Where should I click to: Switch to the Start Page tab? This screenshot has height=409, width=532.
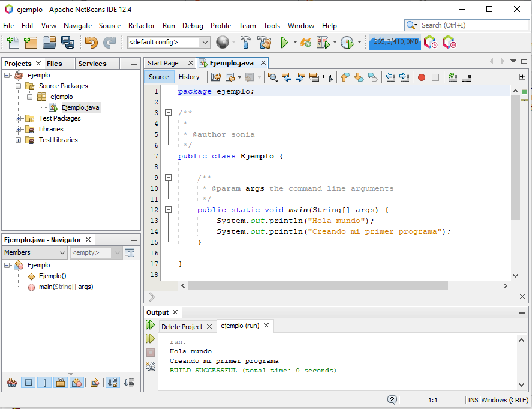[163, 63]
